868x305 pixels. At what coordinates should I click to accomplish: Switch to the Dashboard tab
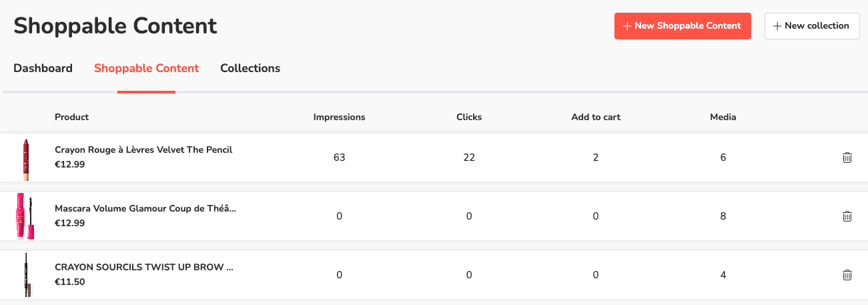[43, 68]
